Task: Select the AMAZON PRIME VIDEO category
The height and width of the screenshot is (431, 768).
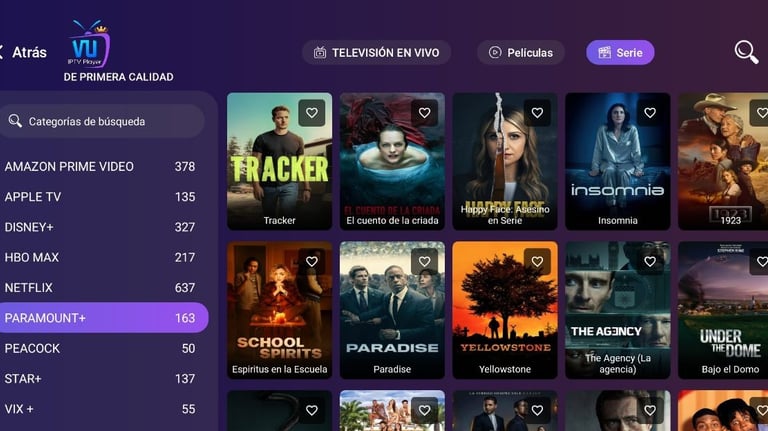Action: (x=100, y=167)
